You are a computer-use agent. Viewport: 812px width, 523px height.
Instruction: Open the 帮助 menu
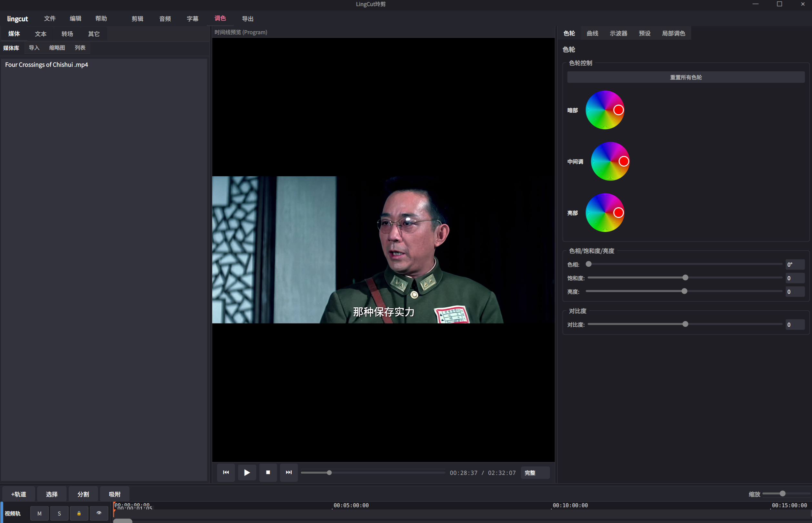[101, 19]
